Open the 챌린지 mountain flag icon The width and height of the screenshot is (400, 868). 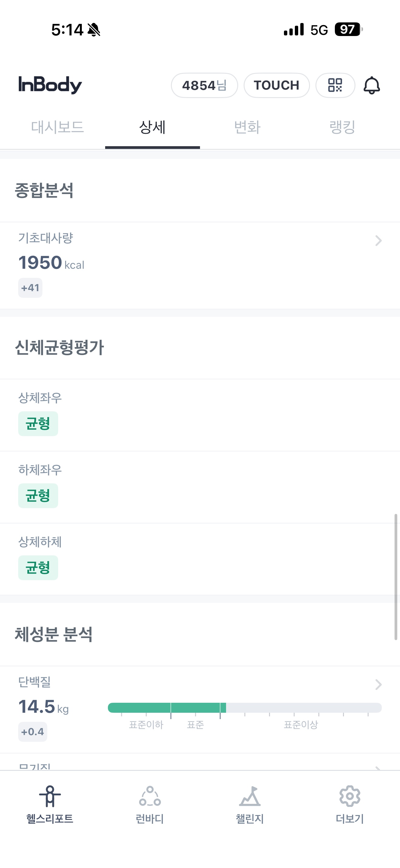click(x=250, y=796)
